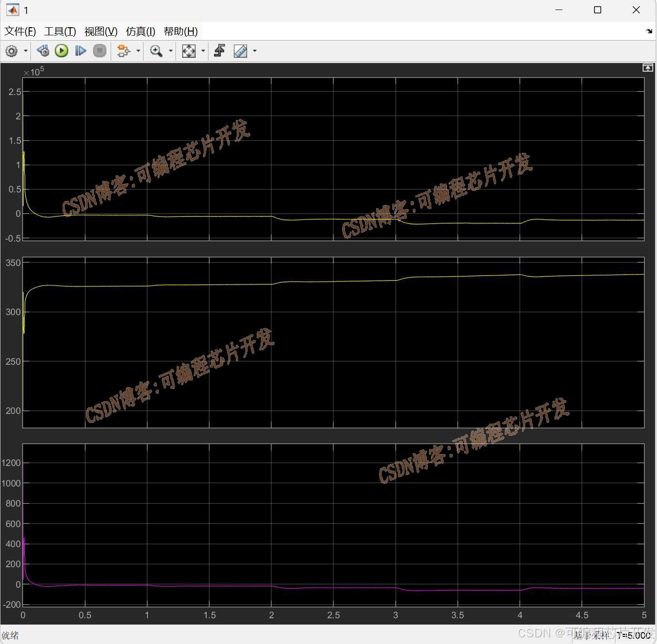Highlight the Simulink block icon
The width and height of the screenshot is (657, 644).
pos(124,51)
